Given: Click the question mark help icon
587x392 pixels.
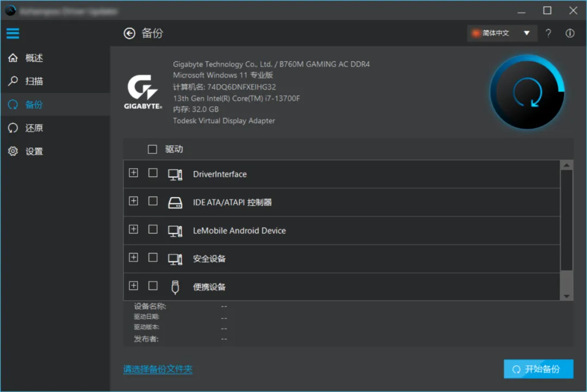Looking at the screenshot, I should [548, 33].
